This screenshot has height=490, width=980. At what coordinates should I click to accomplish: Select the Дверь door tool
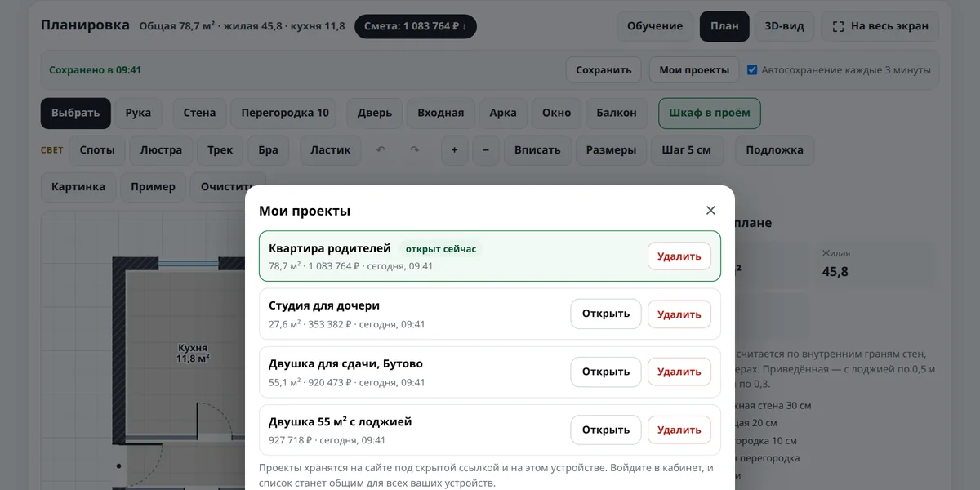click(375, 114)
